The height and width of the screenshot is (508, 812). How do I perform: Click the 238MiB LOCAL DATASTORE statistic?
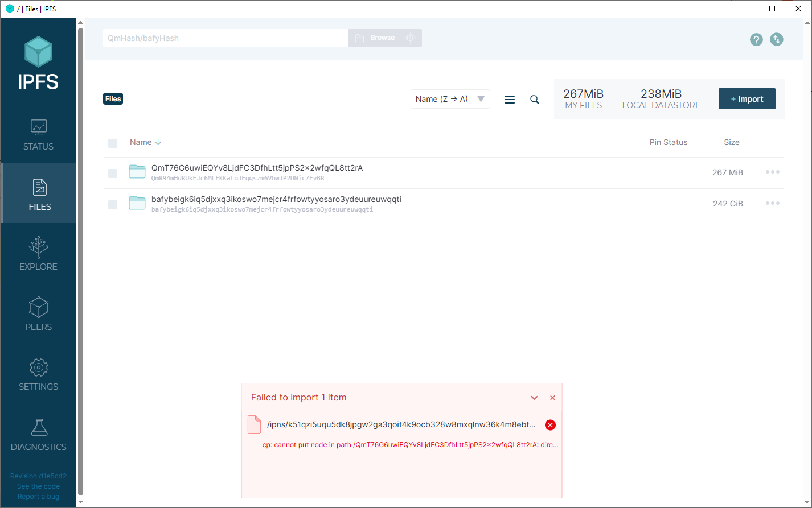coord(661,99)
